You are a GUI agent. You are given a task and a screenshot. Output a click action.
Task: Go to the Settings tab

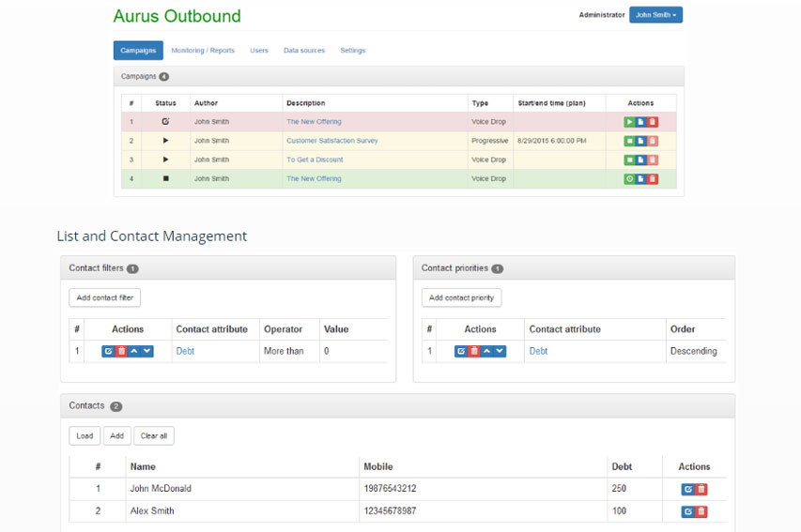(353, 51)
